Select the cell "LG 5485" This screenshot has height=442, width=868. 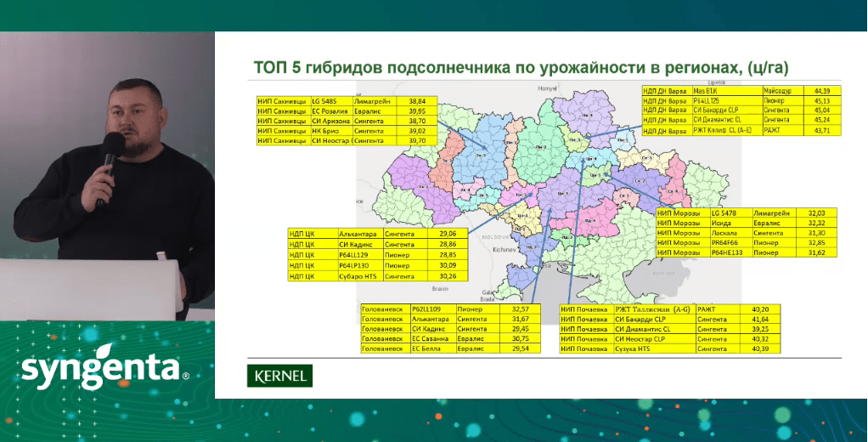coord(331,101)
